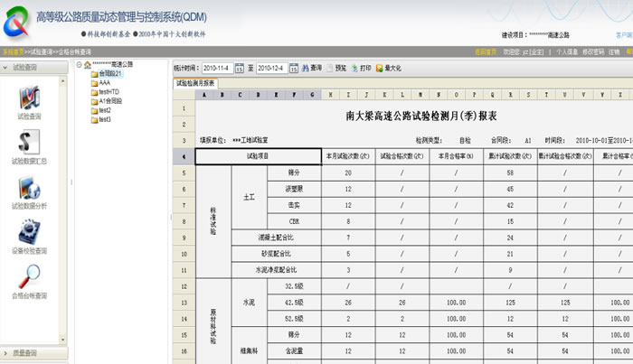Select the 试验检测月报表 tab
633x364 pixels.
click(x=195, y=82)
